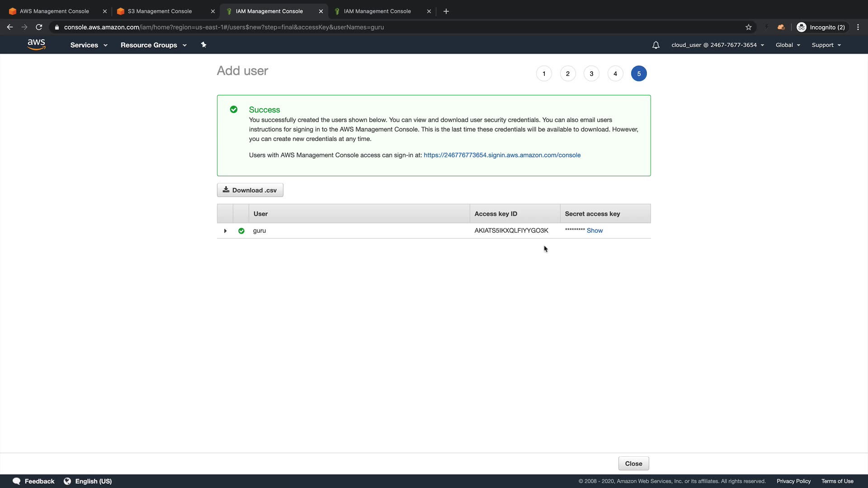
Task: Switch to the AWS Management Console tab
Action: click(x=54, y=11)
